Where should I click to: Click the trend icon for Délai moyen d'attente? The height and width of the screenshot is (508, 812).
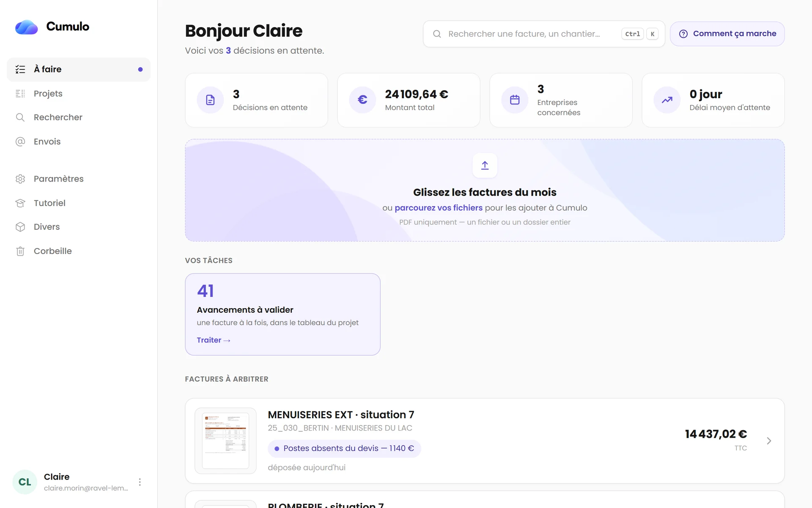click(x=667, y=100)
